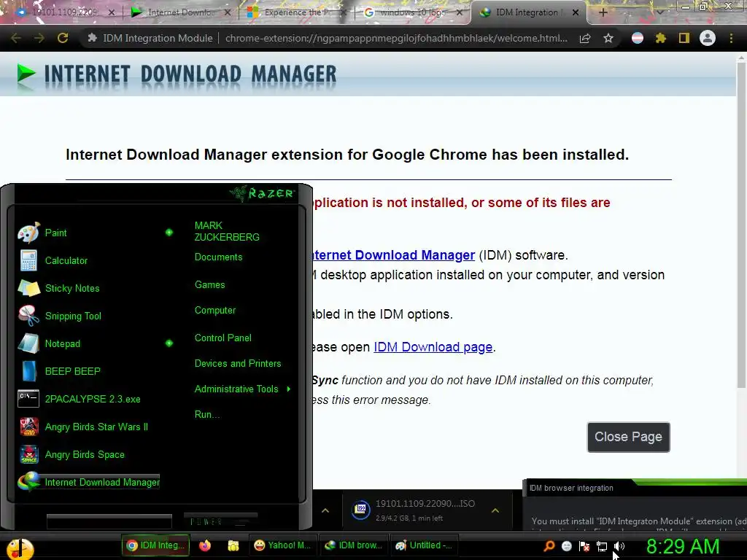Click the magnifier search tray icon

(549, 545)
